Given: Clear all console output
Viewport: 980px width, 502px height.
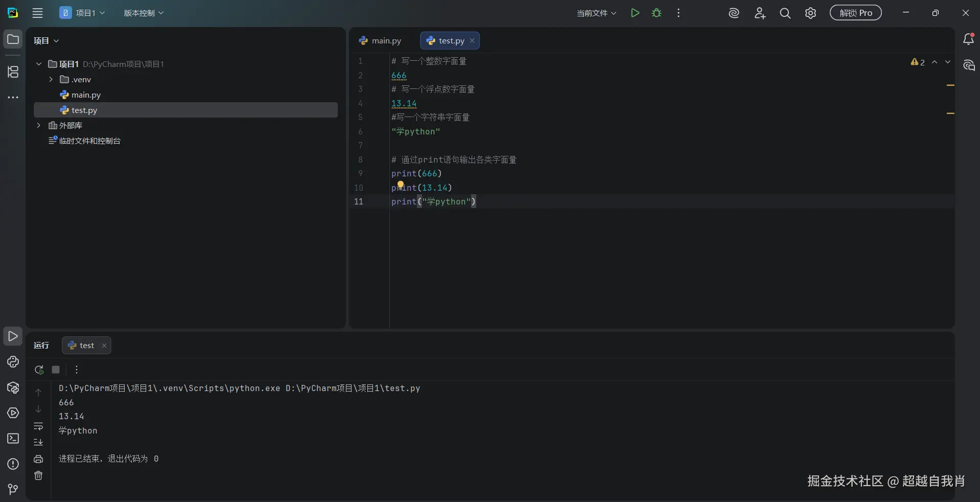Looking at the screenshot, I should tap(38, 476).
